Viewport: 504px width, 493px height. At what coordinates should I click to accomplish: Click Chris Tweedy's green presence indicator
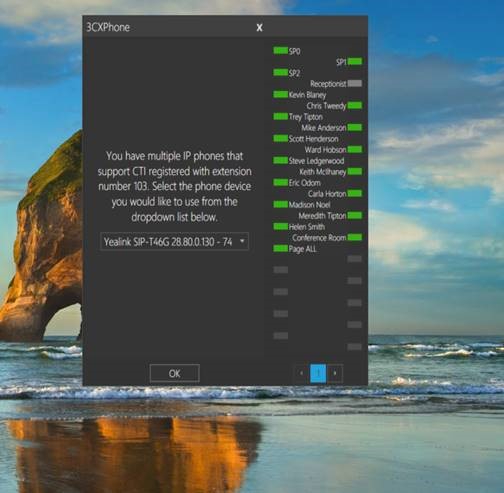[355, 106]
